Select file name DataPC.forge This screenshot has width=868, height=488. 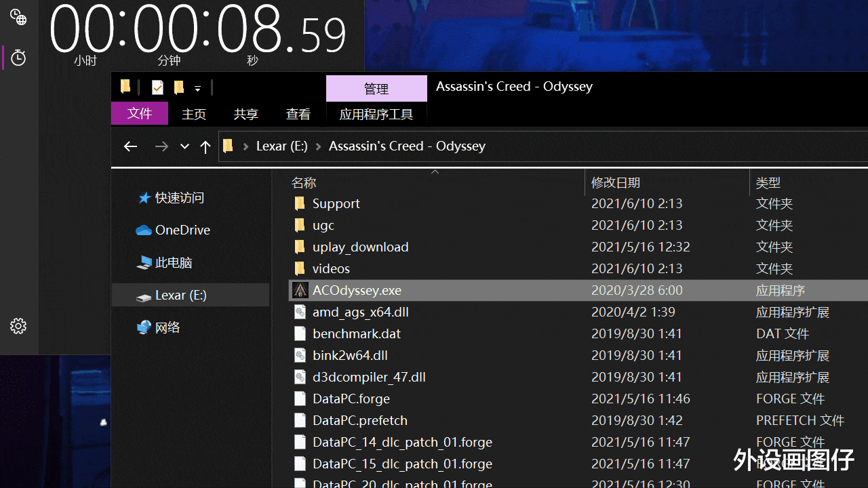coord(351,399)
